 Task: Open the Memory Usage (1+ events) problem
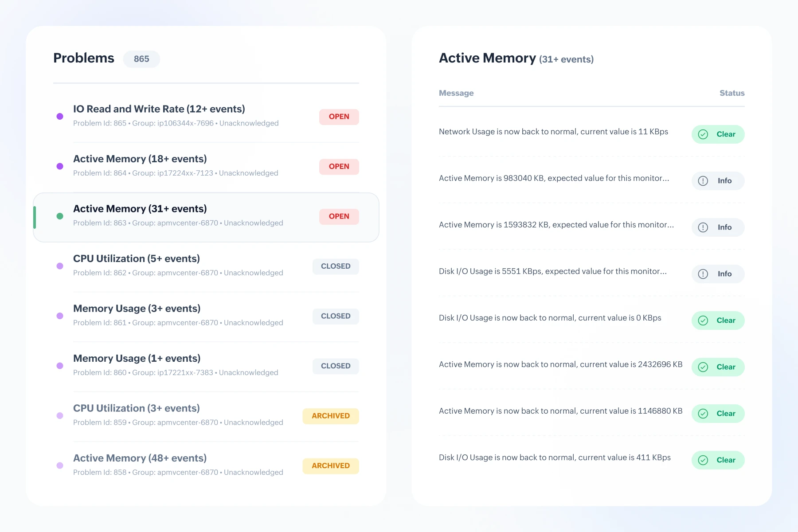(x=137, y=358)
